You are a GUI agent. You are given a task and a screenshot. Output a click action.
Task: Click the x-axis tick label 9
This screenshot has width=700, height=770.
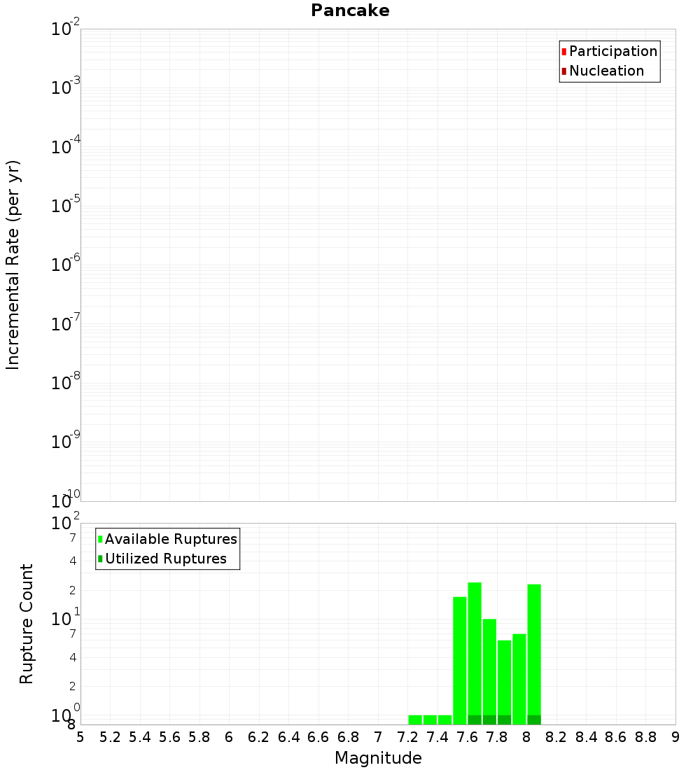(x=675, y=737)
